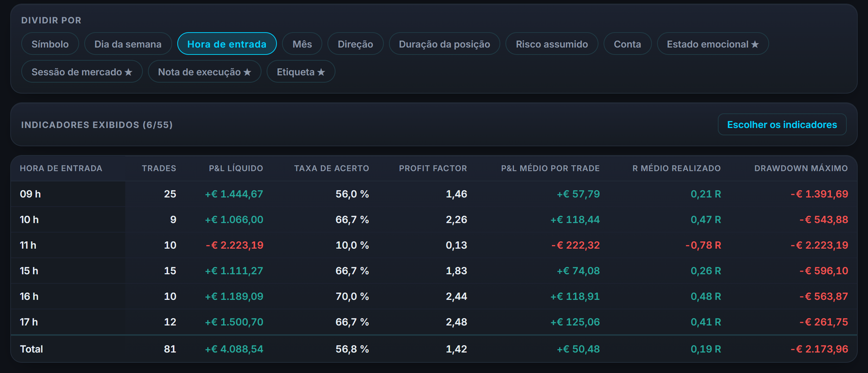Image resolution: width=868 pixels, height=373 pixels.
Task: Sort by Hora de entrada column header
Action: 61,169
